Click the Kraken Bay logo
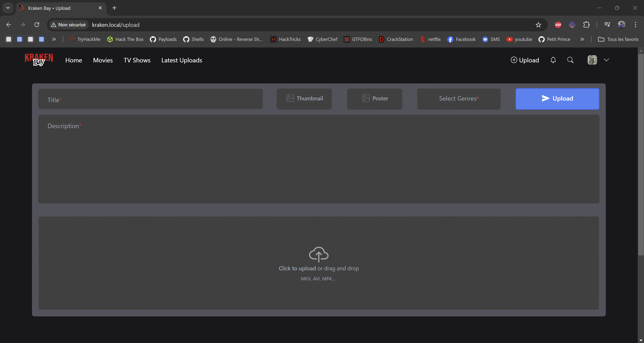Viewport: 644px width, 343px height. tap(39, 59)
